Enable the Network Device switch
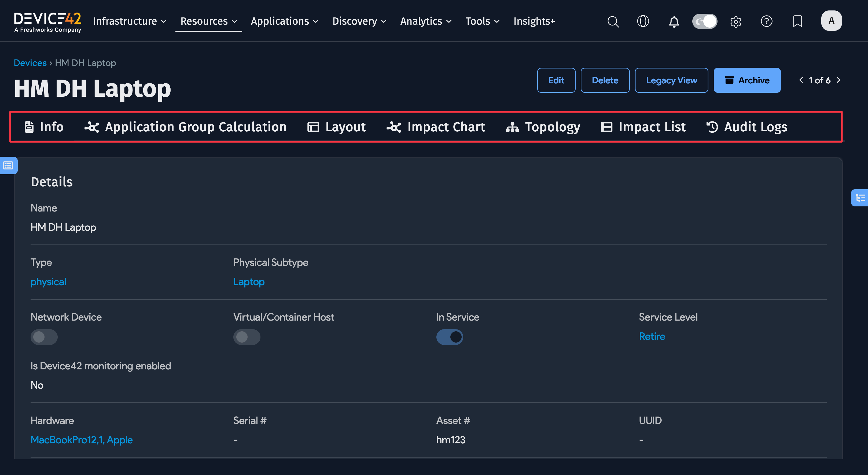 [44, 337]
